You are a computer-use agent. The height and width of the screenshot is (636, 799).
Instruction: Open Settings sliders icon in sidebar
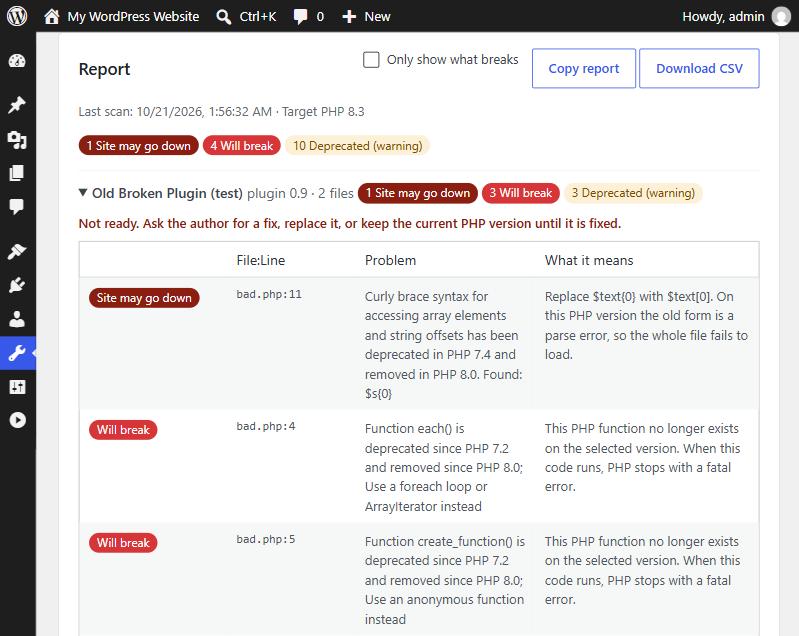tap(17, 387)
